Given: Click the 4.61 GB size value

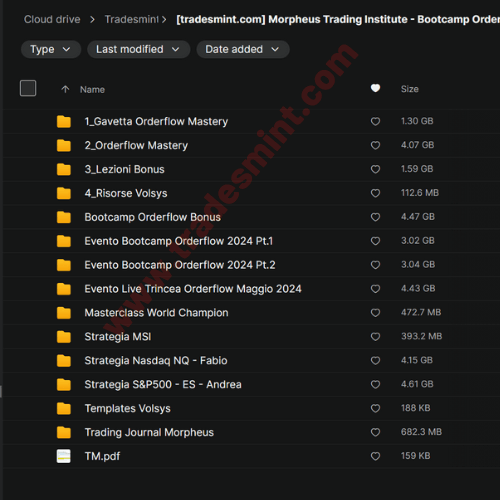Looking at the screenshot, I should (x=417, y=384).
